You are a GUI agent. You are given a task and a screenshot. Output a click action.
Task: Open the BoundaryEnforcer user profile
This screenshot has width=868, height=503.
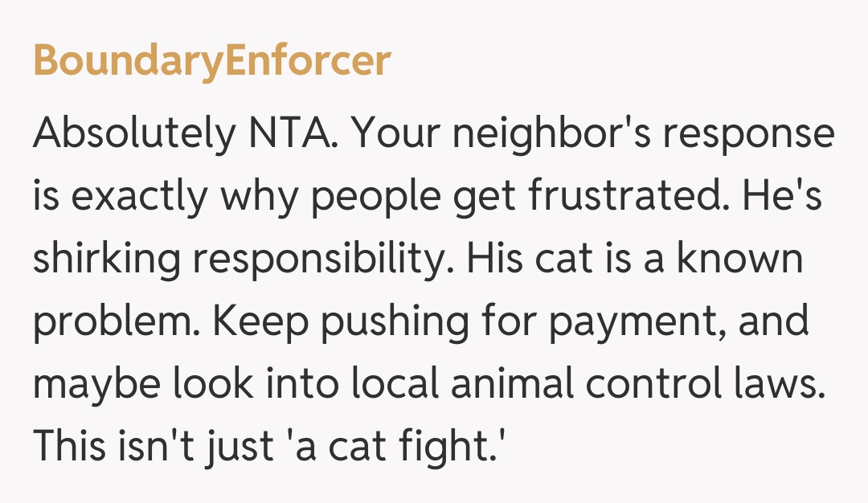pos(211,62)
